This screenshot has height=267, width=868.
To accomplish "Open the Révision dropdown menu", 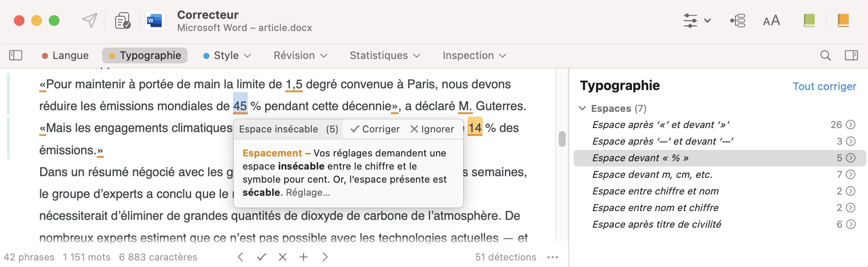I will pos(300,55).
